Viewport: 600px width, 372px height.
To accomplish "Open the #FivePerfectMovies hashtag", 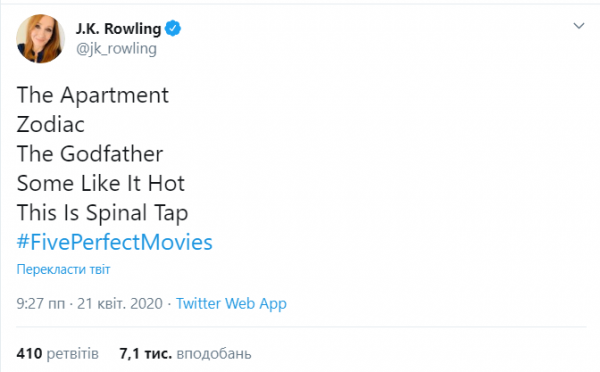I will tap(114, 242).
